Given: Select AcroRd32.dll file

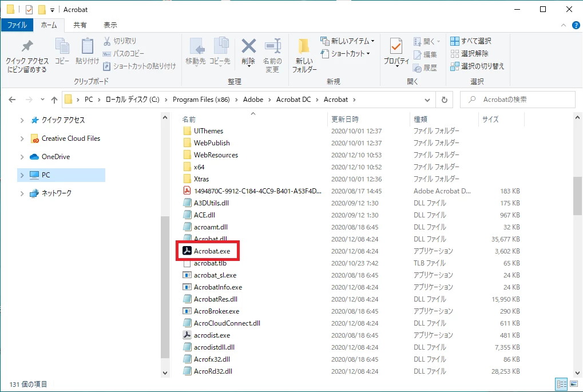Looking at the screenshot, I should coord(213,371).
